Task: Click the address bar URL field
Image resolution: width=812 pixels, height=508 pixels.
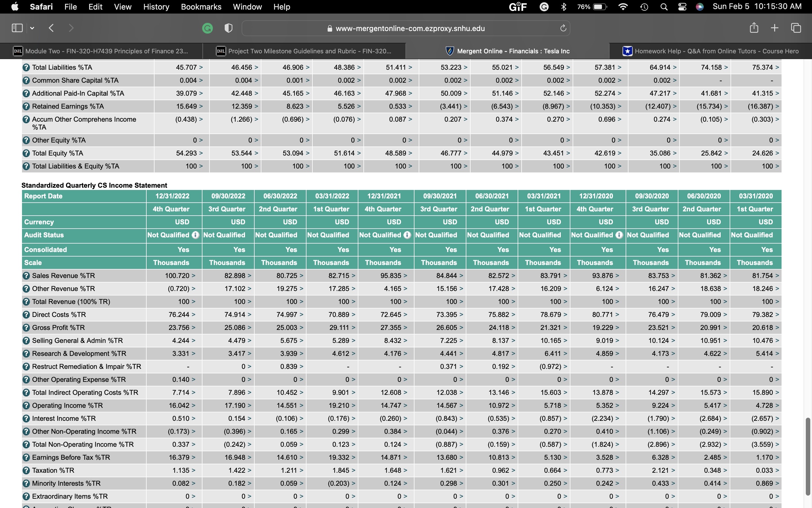Action: [406, 28]
